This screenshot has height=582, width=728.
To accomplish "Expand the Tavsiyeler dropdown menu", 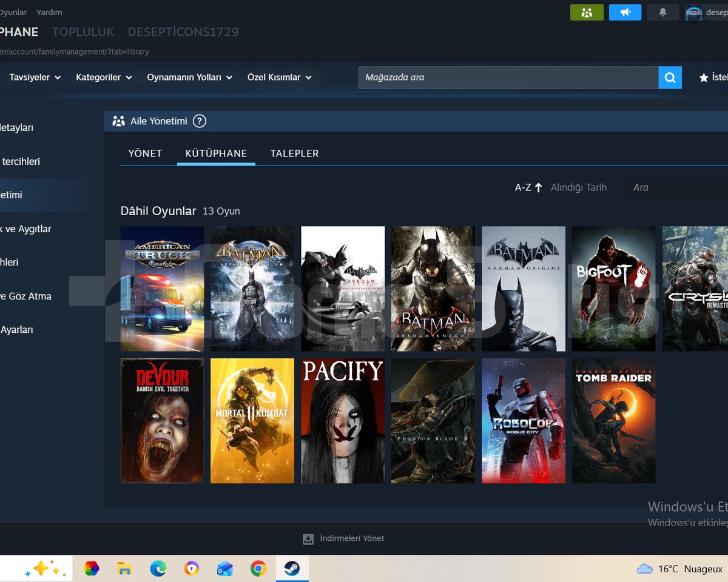I will click(x=35, y=77).
